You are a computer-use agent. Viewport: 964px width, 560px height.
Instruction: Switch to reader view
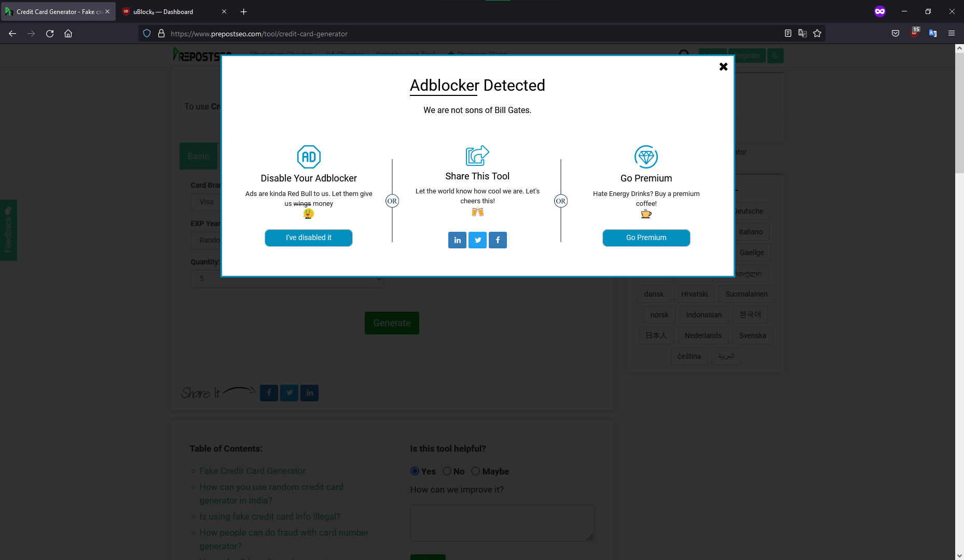pos(788,33)
